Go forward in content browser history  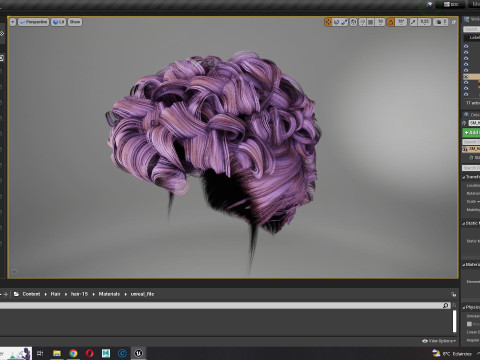pos(5,294)
